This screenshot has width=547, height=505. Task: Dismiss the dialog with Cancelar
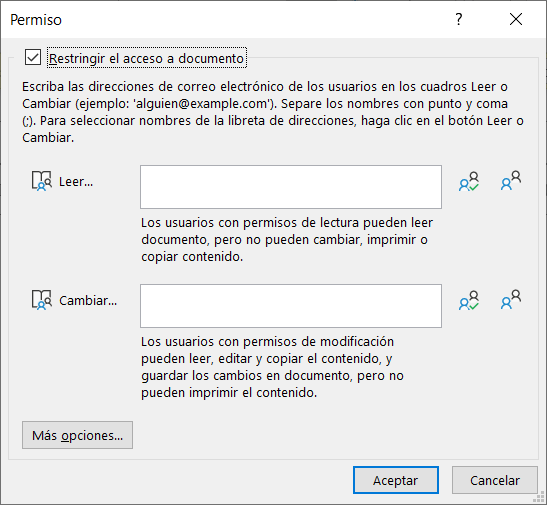[495, 480]
